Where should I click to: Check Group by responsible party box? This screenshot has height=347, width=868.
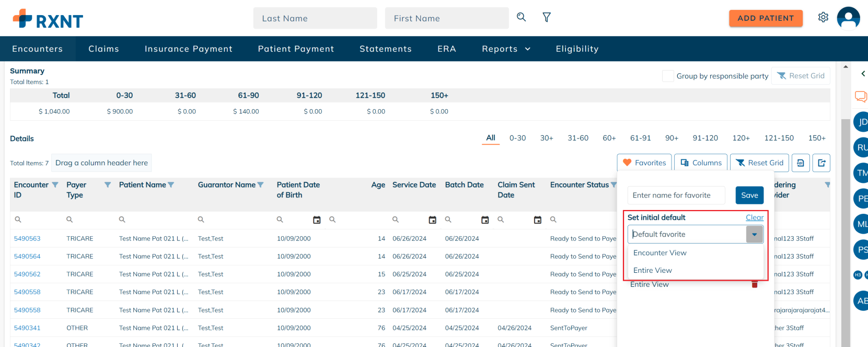pyautogui.click(x=668, y=76)
